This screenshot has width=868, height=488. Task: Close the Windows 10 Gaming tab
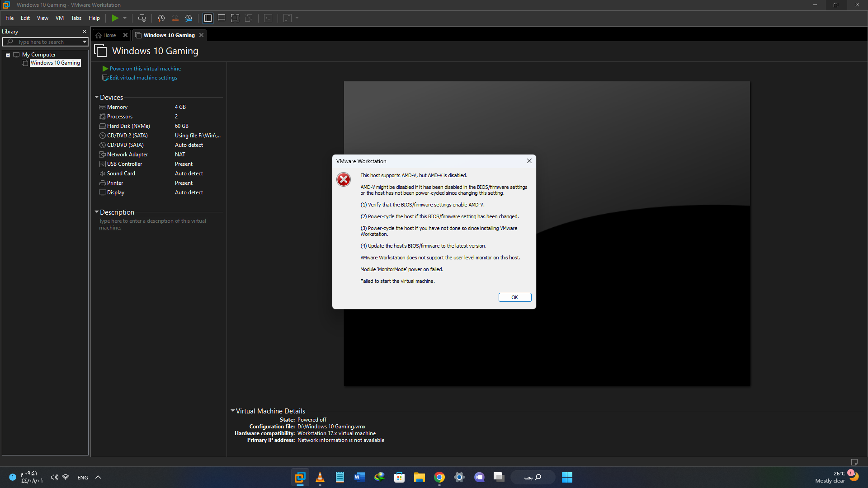click(202, 35)
